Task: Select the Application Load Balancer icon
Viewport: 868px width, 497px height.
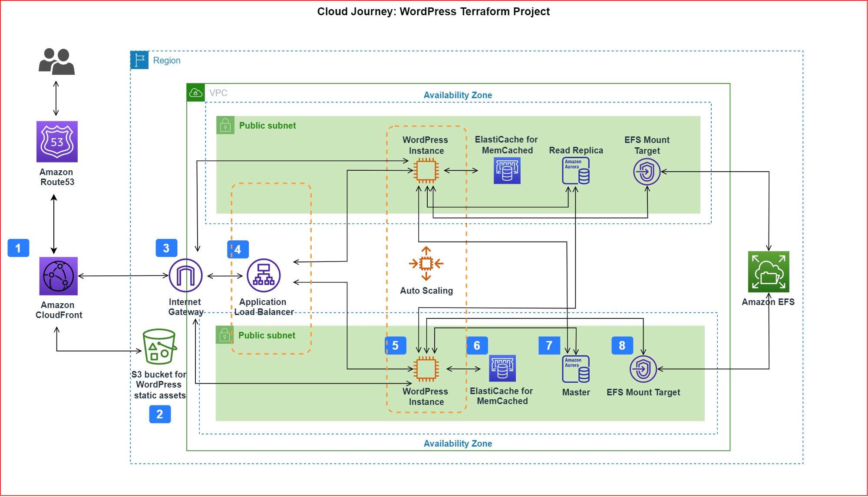Action: click(264, 275)
